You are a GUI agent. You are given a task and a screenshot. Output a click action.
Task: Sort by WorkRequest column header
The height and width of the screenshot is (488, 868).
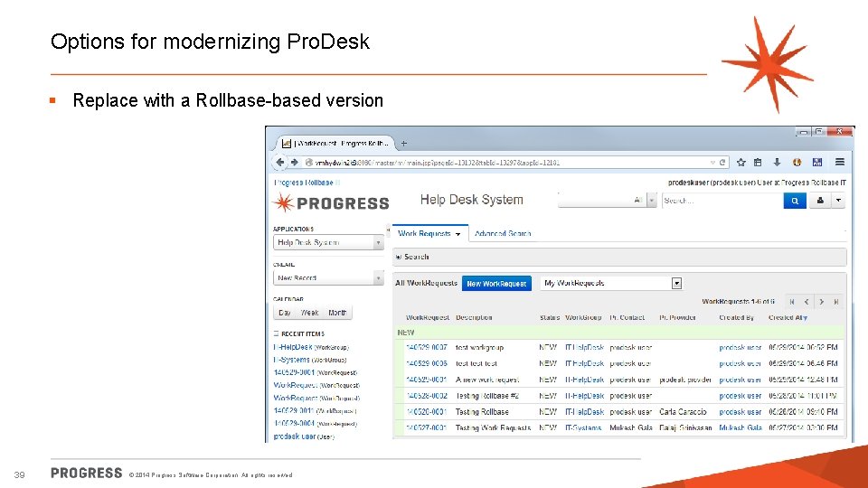tap(428, 317)
